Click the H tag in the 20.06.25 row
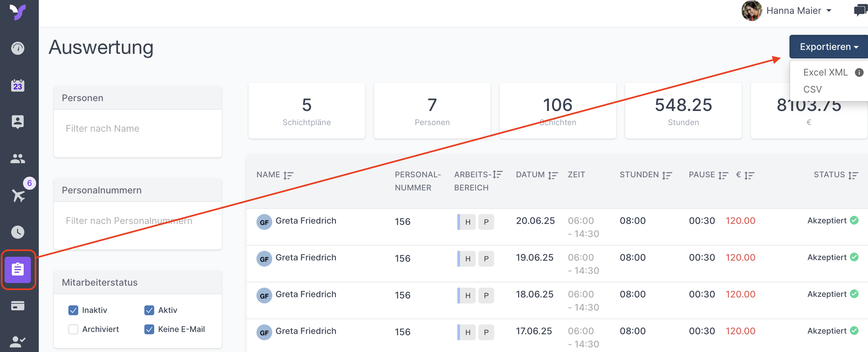Viewport: 868px width, 352px height. click(468, 222)
